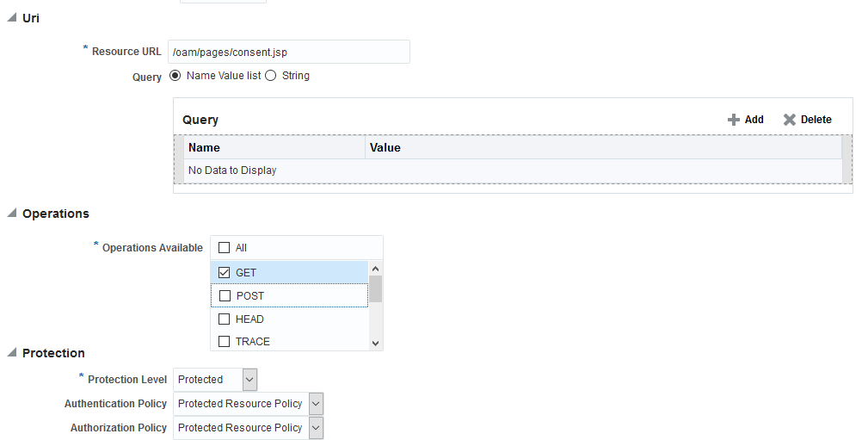Click the Name column header
Image resolution: width=868 pixels, height=440 pixels.
click(274, 147)
